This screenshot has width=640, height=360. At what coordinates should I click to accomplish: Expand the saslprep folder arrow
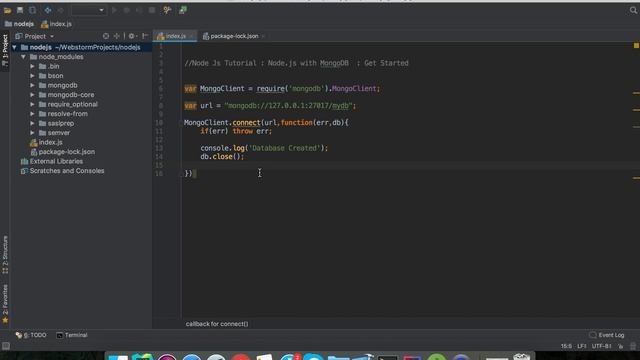coord(32,123)
